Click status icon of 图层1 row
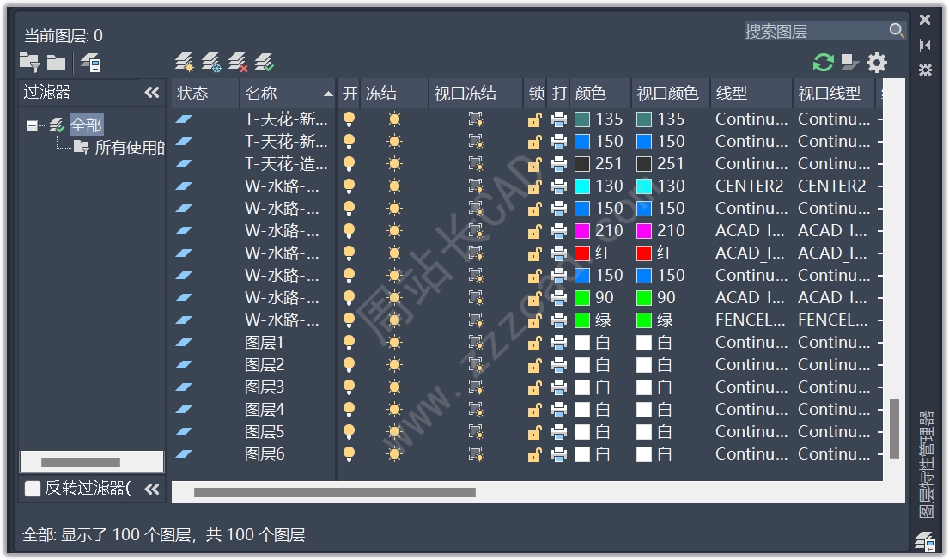Screen dimensions: 949x560 pos(184,342)
